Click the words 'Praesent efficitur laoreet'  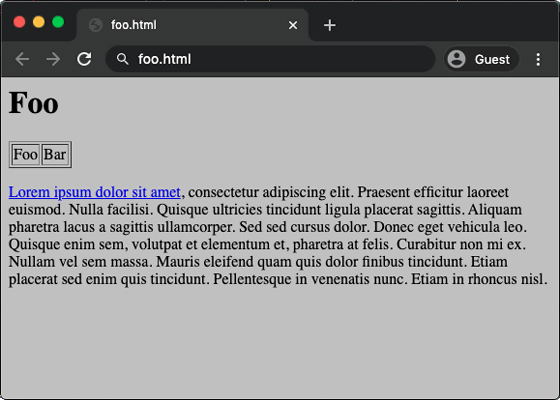pos(433,192)
